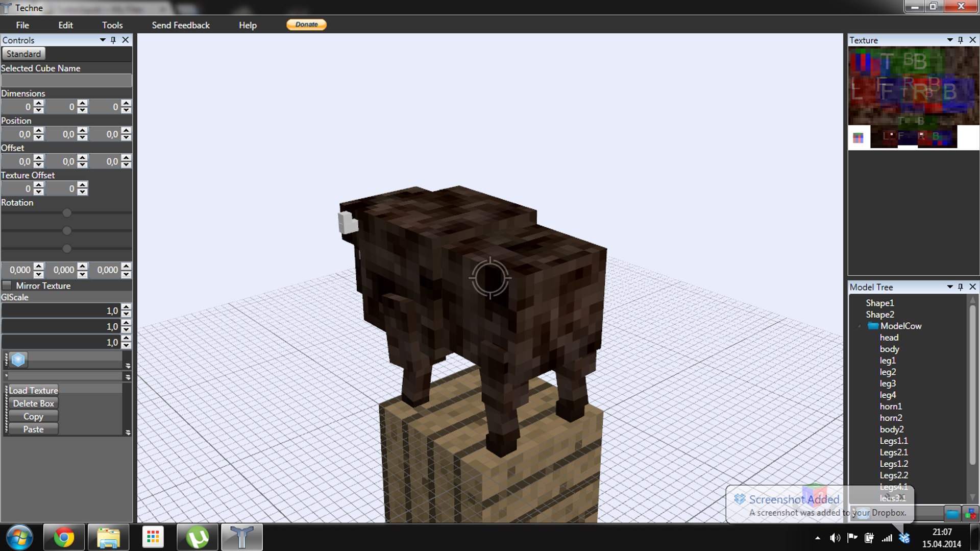Open the Edit menu
Image resolution: width=980 pixels, height=551 pixels.
65,25
